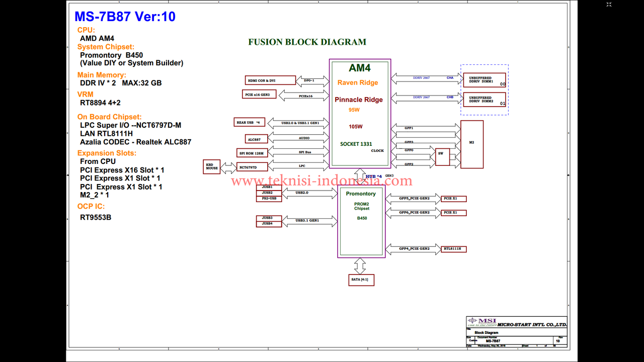The height and width of the screenshot is (362, 644).
Task: Click 'MICRO-START INT'L CO.,LTD.' in title block
Action: [532, 324]
